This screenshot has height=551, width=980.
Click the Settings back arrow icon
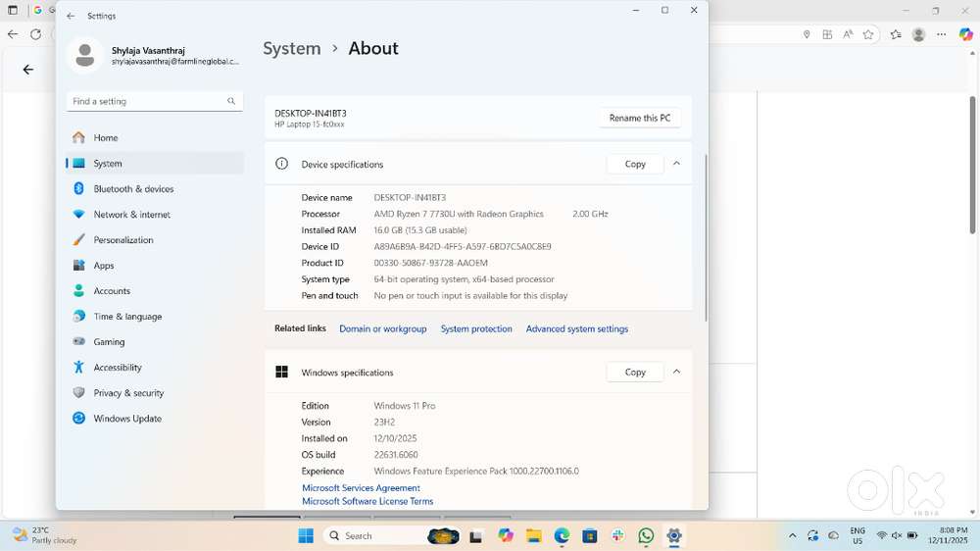pyautogui.click(x=71, y=17)
